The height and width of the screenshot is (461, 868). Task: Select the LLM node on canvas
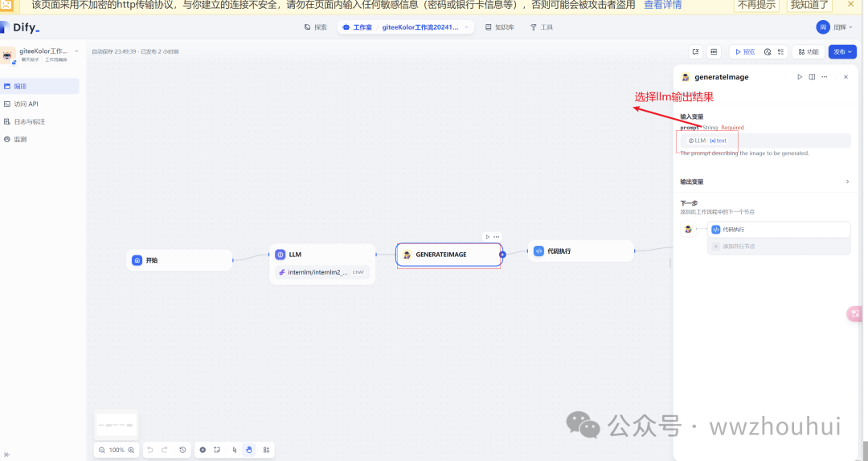click(x=323, y=264)
